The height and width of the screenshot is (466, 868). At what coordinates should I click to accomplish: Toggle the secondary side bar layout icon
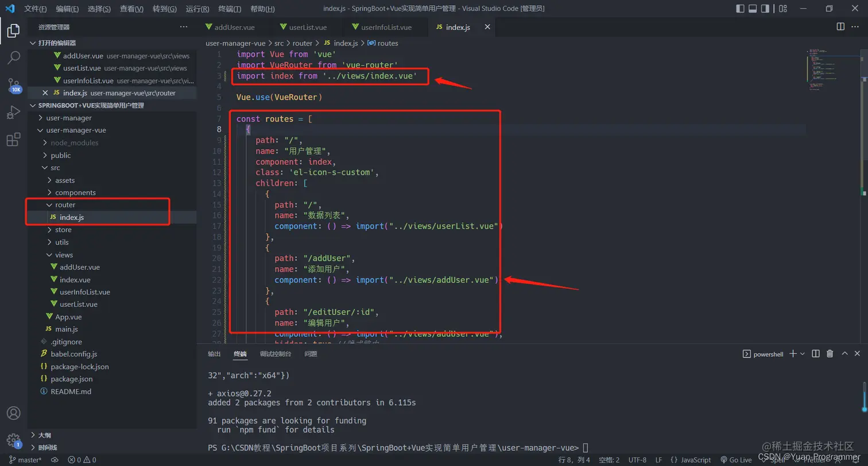[x=765, y=9]
